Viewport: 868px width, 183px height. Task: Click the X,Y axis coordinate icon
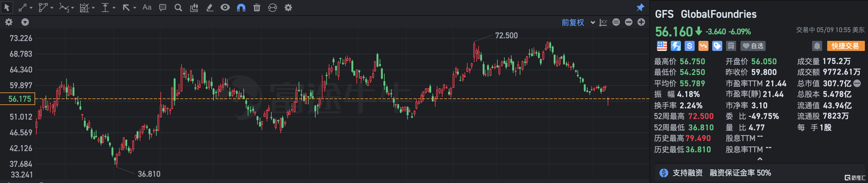603,22
